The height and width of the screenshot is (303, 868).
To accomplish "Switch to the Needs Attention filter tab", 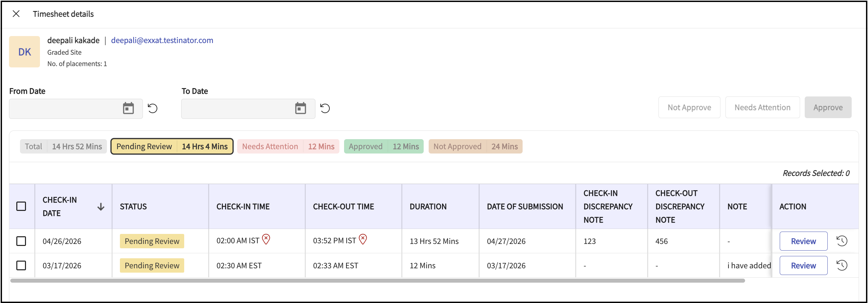I will pos(288,146).
